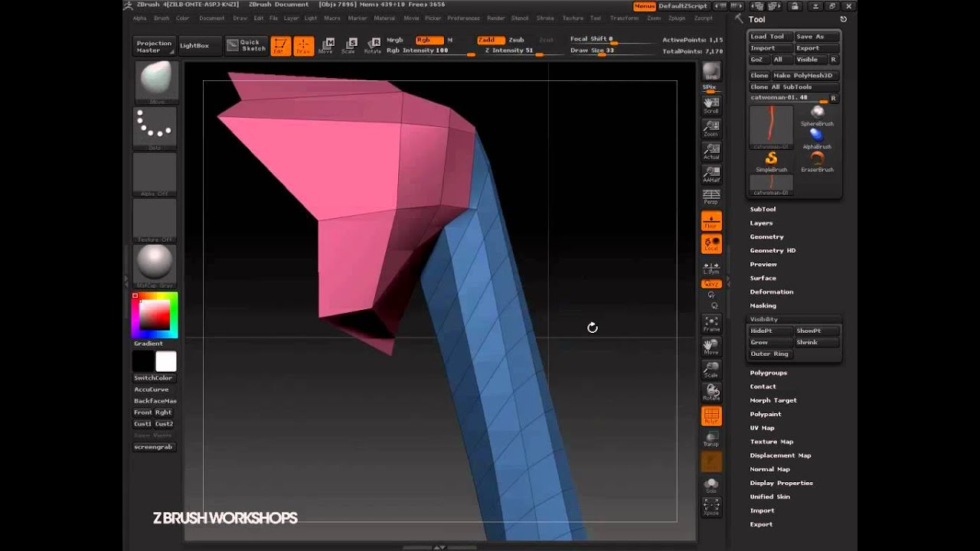Click the Make PolyMesh3D button
Image resolution: width=980 pixels, height=551 pixels.
805,75
